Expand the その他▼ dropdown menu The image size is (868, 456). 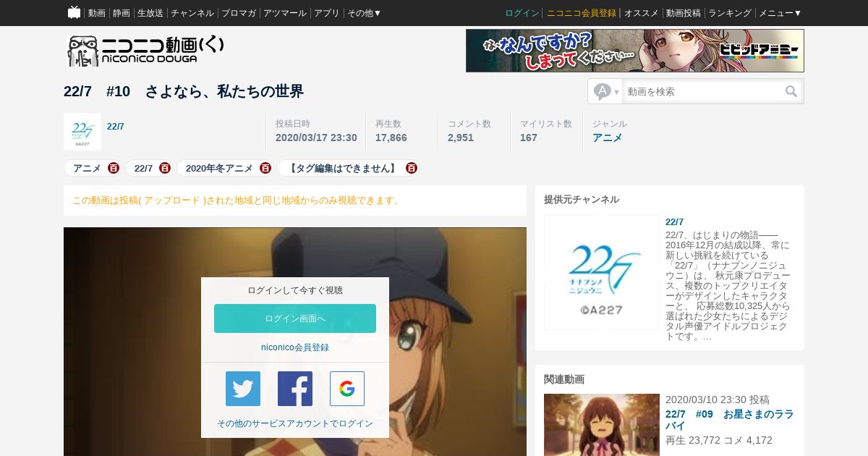365,13
